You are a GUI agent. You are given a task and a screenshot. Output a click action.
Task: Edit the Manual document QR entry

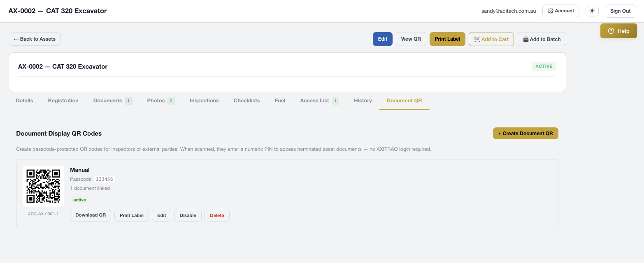(x=162, y=215)
